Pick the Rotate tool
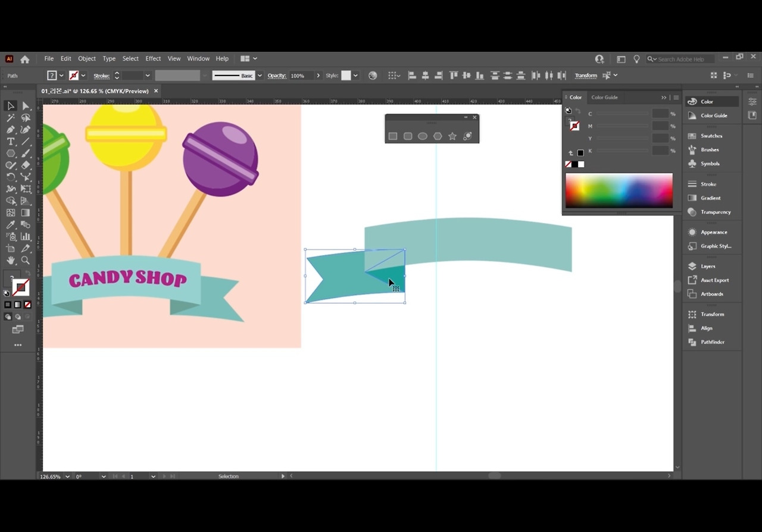The width and height of the screenshot is (762, 532). (11, 177)
